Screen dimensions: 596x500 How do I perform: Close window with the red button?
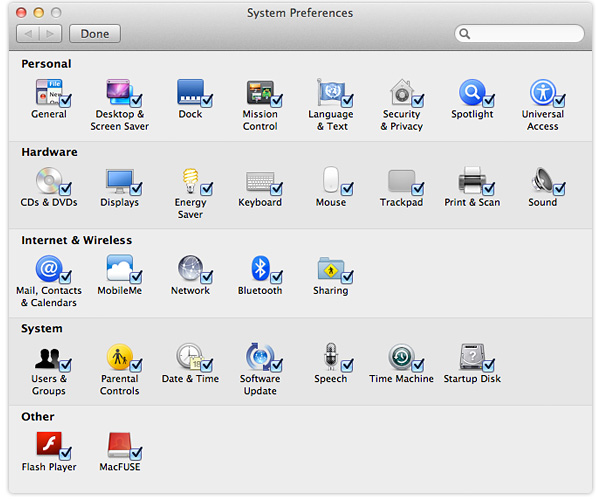pyautogui.click(x=21, y=13)
